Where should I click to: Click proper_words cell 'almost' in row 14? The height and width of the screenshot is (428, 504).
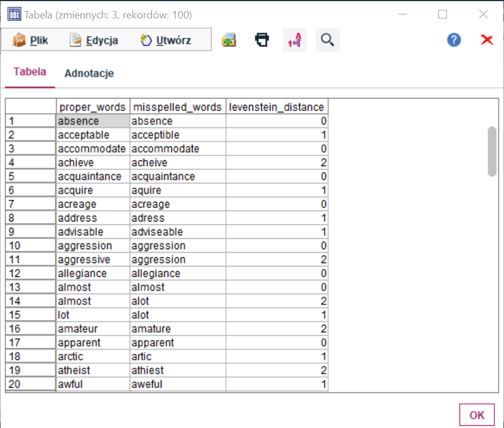coord(93,301)
